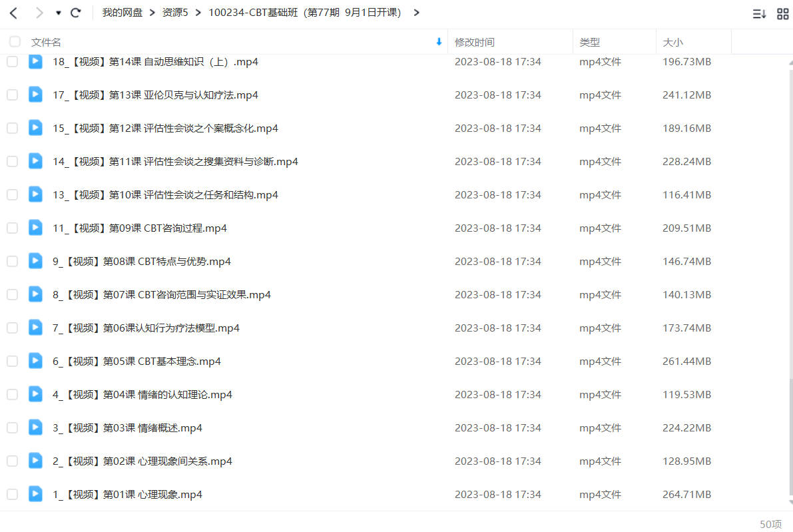Click video icon of 第09课 CBT咨询过程.mp4
This screenshot has width=793, height=532.
coord(35,228)
